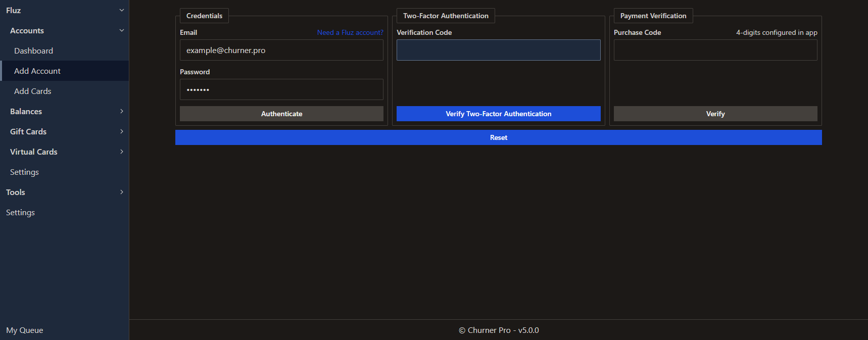This screenshot has height=340, width=868.
Task: Open Fluz Settings under Accounts group
Action: pos(24,172)
